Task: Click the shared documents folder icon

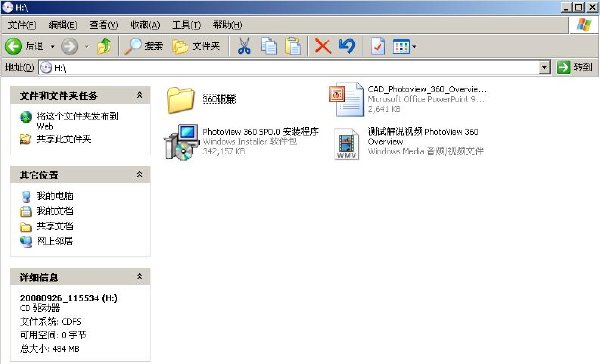Action: [x=26, y=227]
